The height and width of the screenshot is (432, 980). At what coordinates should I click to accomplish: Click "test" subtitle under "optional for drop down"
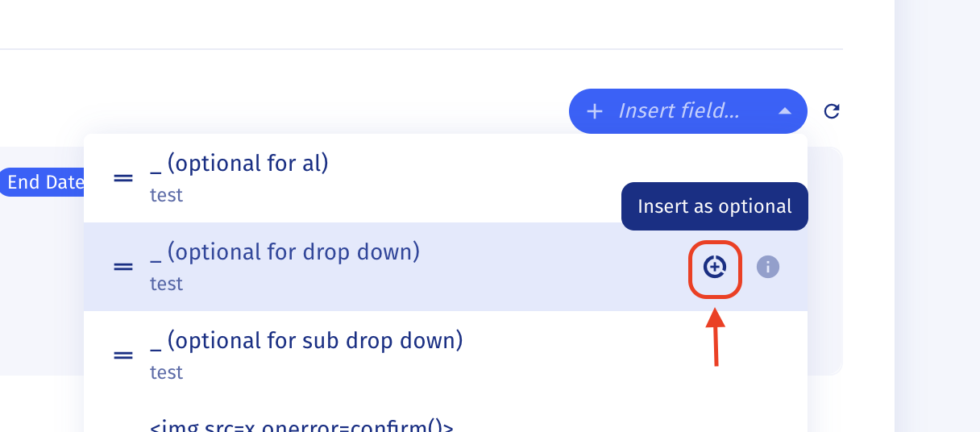(x=166, y=284)
